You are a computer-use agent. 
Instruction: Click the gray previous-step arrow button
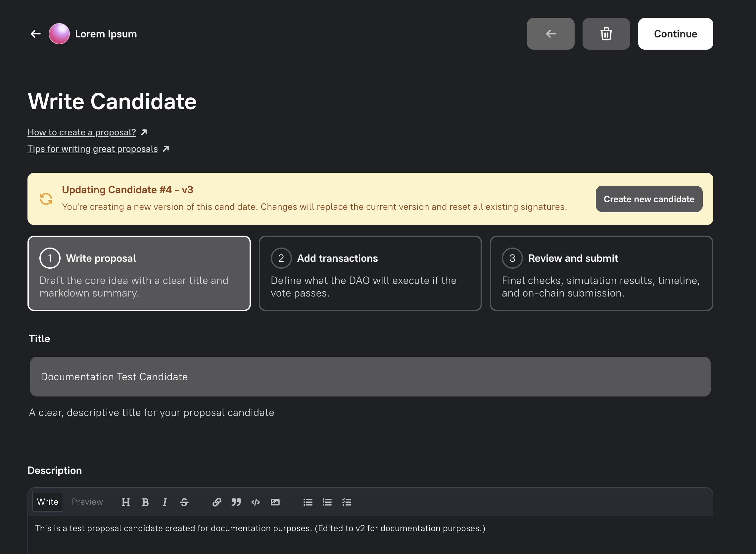tap(550, 34)
